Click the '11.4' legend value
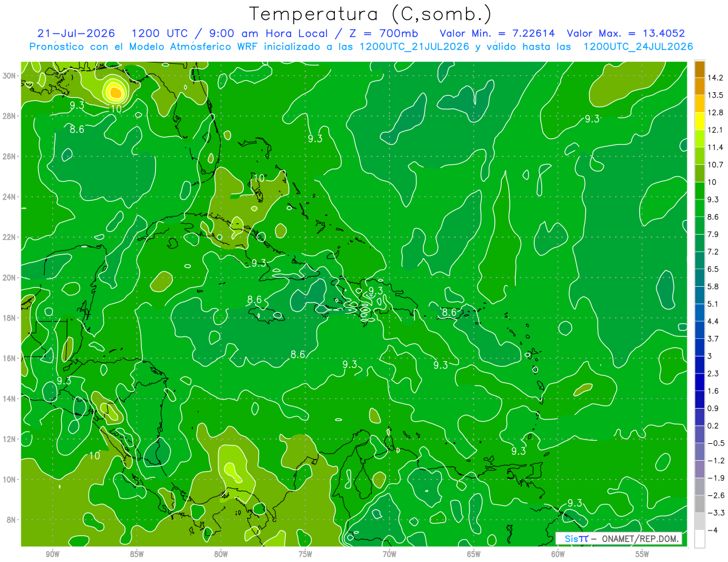 pyautogui.click(x=715, y=147)
